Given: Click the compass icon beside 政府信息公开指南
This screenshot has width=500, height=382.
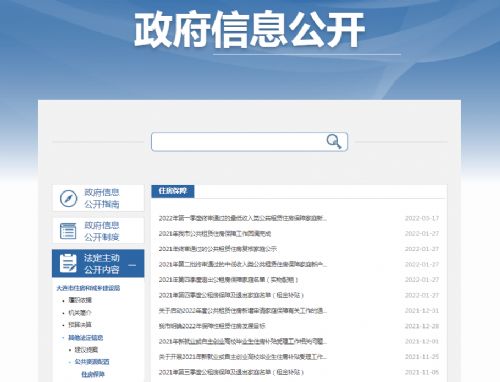Looking at the screenshot, I should tap(68, 198).
